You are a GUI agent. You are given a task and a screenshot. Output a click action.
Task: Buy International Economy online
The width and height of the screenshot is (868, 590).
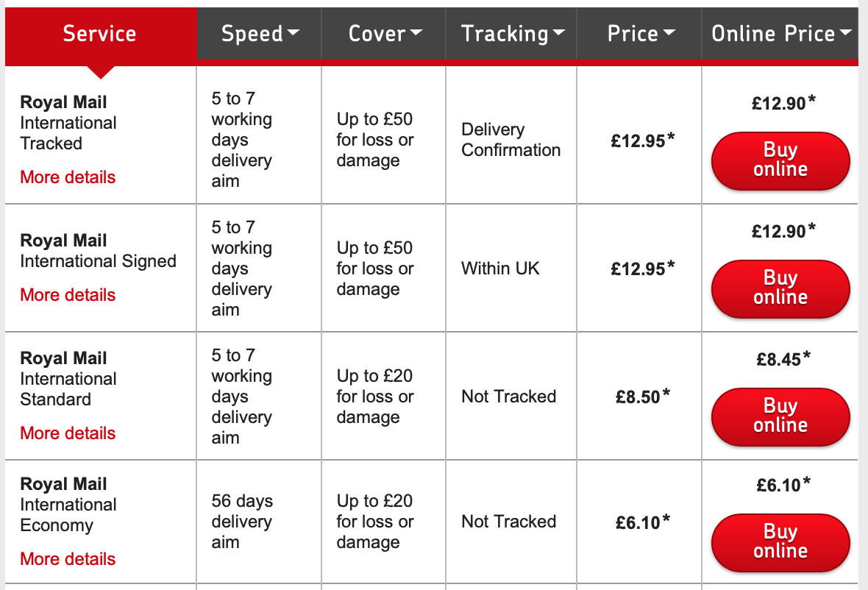[780, 541]
